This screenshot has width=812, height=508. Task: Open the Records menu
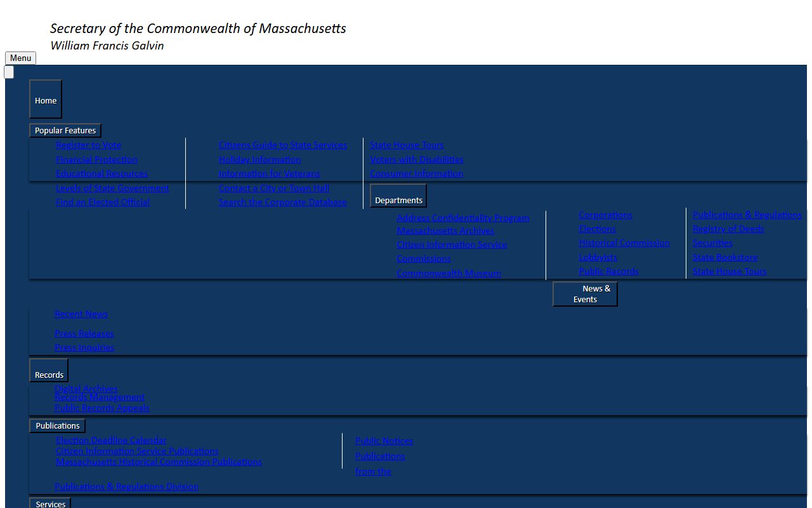49,371
